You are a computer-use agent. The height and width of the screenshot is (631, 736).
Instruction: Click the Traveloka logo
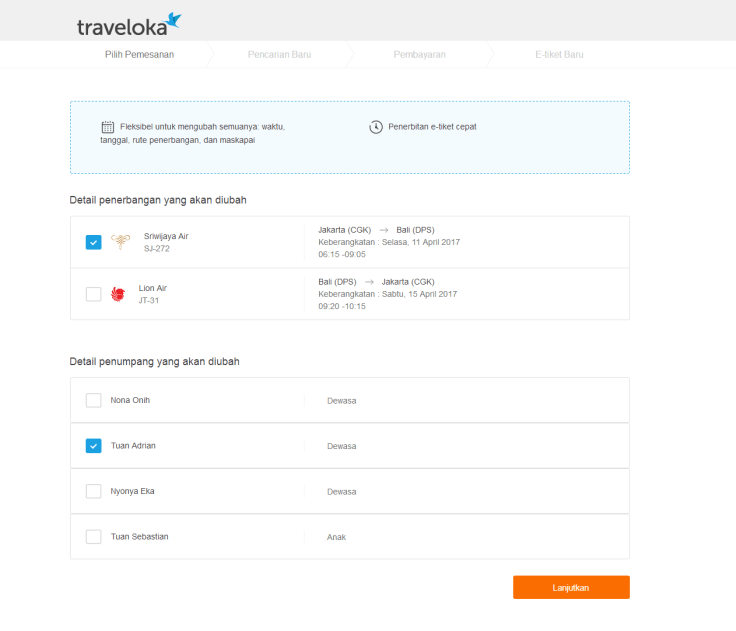[x=128, y=23]
